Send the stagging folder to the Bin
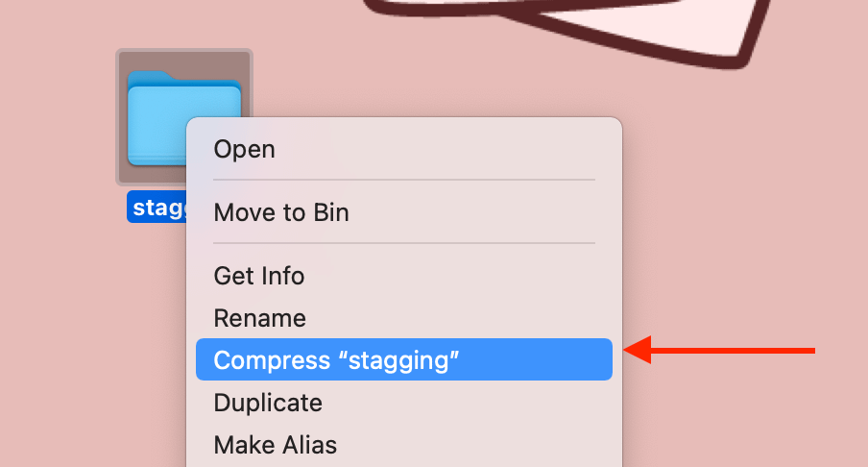 280,212
